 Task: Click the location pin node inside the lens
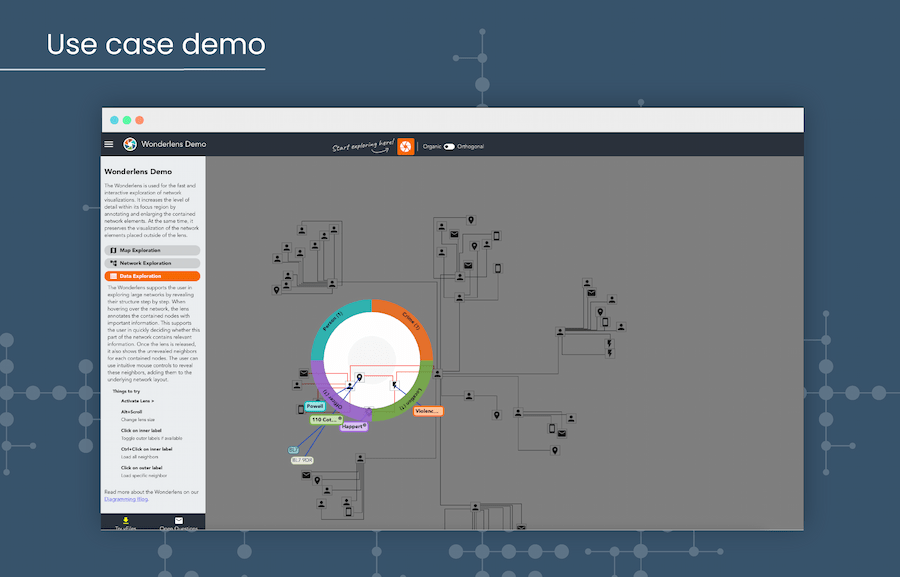[x=360, y=378]
